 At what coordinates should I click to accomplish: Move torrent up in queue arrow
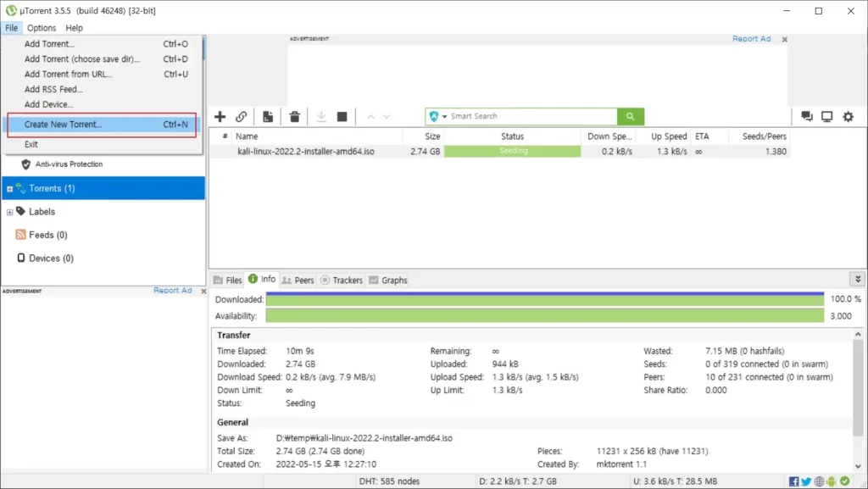[371, 117]
